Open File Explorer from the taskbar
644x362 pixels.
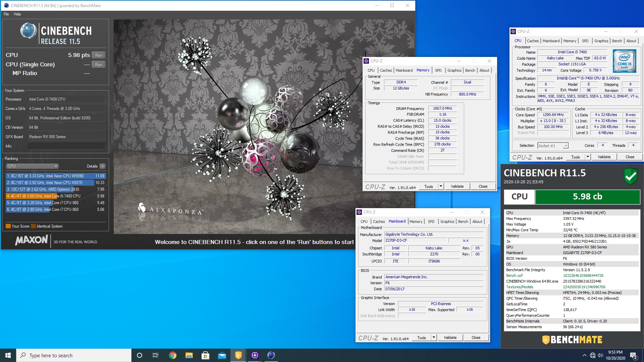pos(189,355)
